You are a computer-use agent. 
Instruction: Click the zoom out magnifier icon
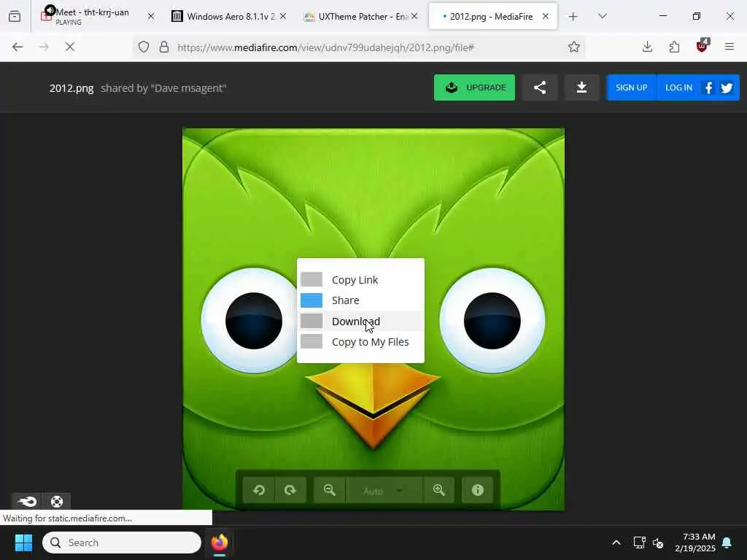[329, 490]
